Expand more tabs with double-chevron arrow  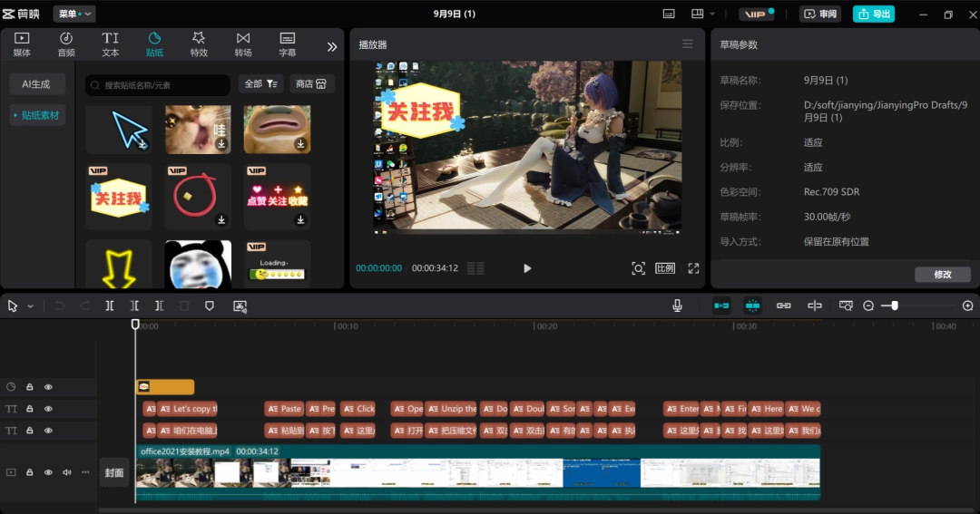click(332, 47)
